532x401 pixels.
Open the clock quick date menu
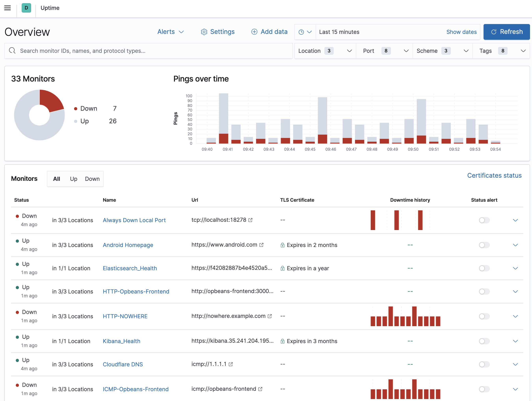tap(305, 32)
